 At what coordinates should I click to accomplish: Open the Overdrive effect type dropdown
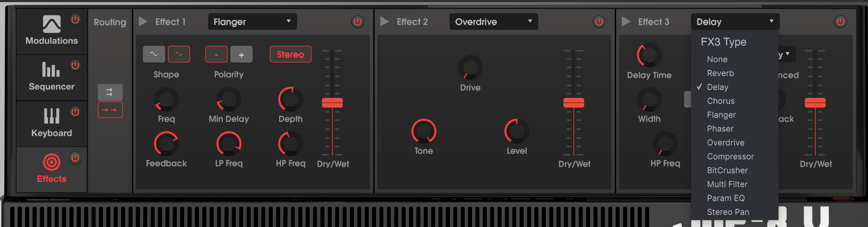coord(494,22)
